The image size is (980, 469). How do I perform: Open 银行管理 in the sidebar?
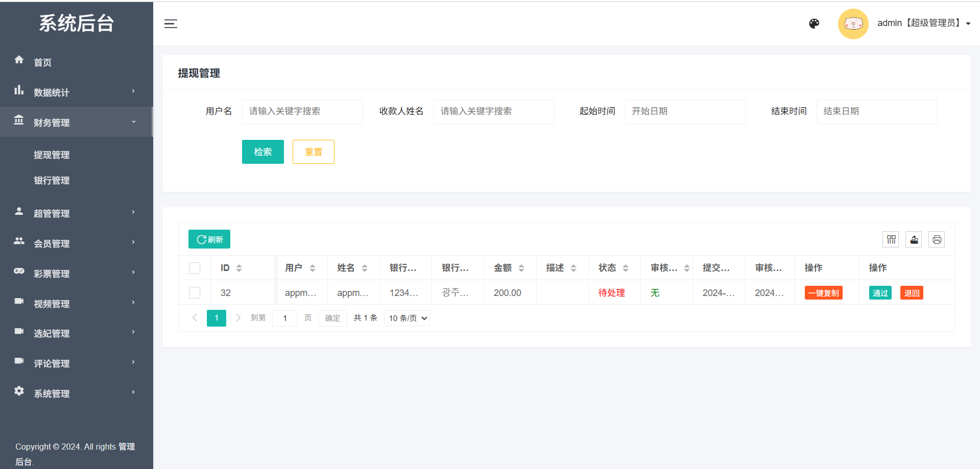click(x=52, y=181)
